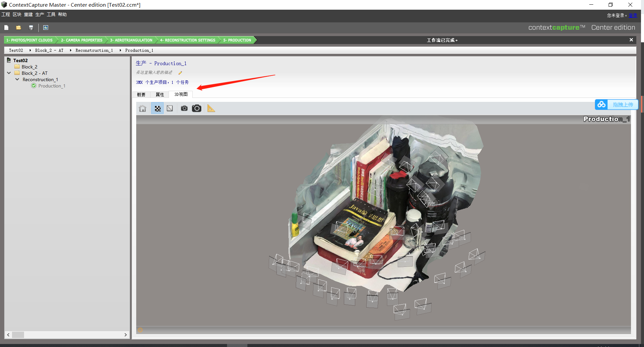Expand breadcrumb arrow before Production_1
The width and height of the screenshot is (644, 347).
click(x=120, y=50)
